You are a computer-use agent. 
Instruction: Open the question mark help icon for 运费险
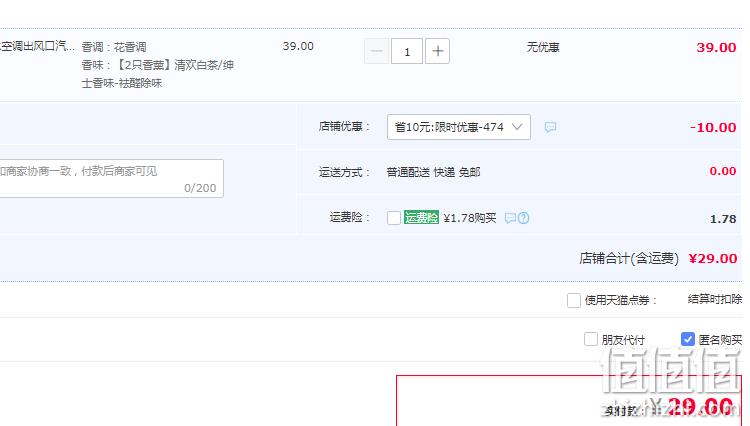click(523, 218)
